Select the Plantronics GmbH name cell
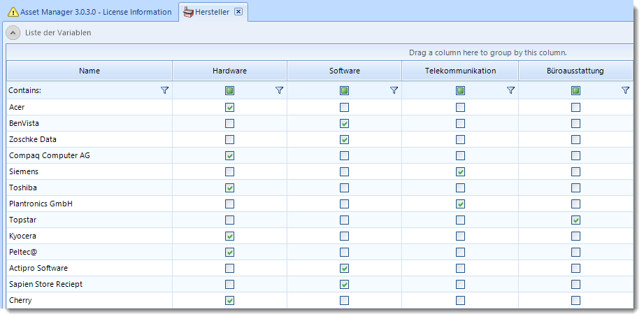Image resolution: width=644 pixels, height=319 pixels. [89, 204]
